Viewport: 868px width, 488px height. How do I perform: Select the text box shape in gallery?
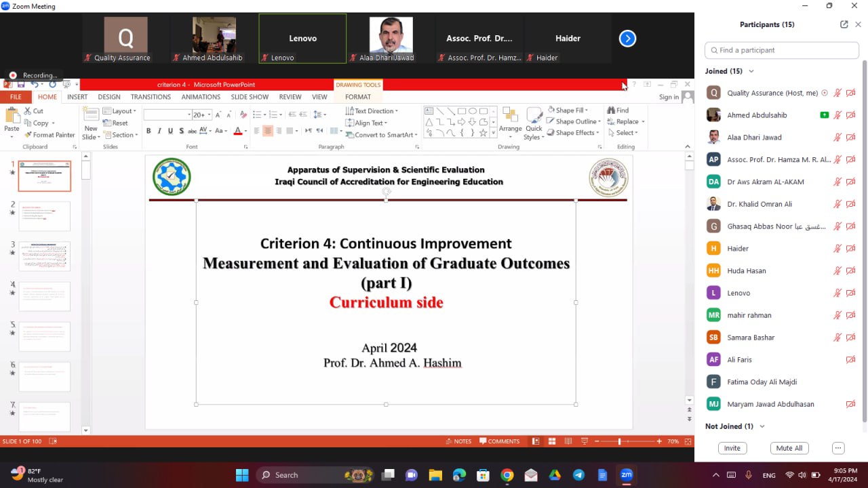click(x=429, y=111)
